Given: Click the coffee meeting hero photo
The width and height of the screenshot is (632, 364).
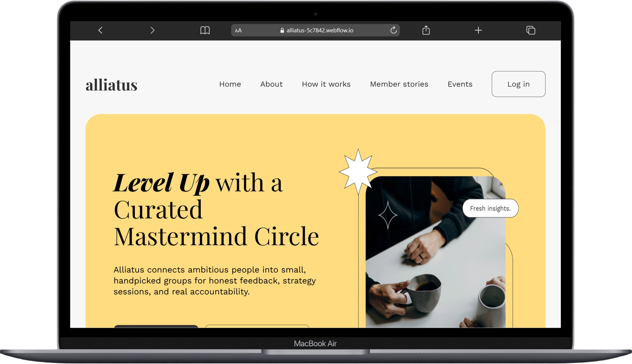Looking at the screenshot, I should click(x=436, y=252).
